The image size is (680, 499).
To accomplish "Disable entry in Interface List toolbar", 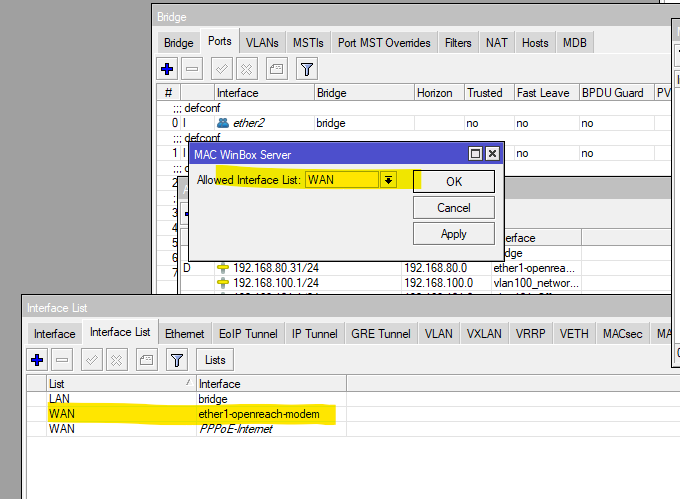I will coord(117,360).
